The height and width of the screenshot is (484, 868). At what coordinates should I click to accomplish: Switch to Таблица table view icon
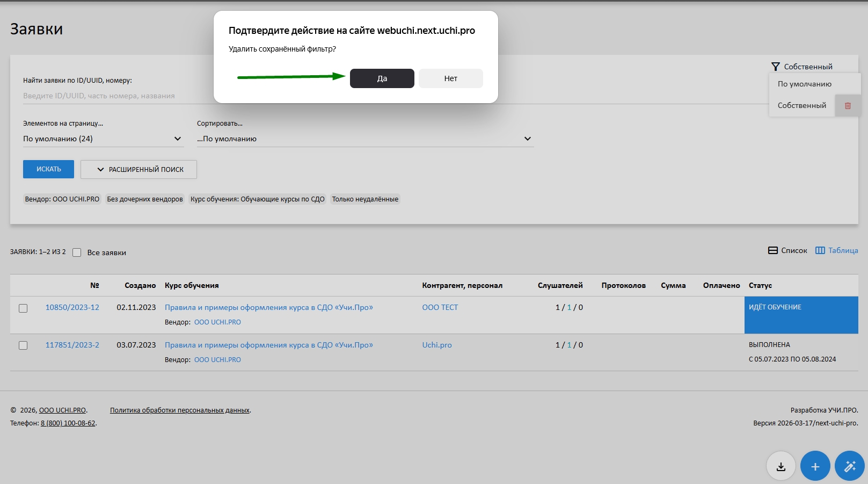pyautogui.click(x=820, y=250)
